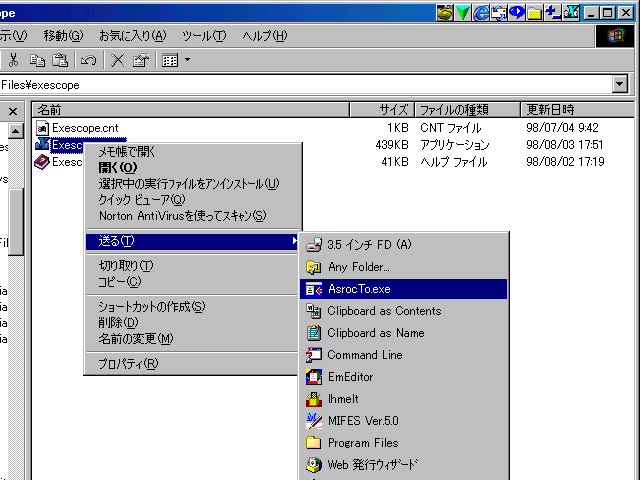Click CNT ファイル type cell
This screenshot has width=640, height=480.
point(451,128)
